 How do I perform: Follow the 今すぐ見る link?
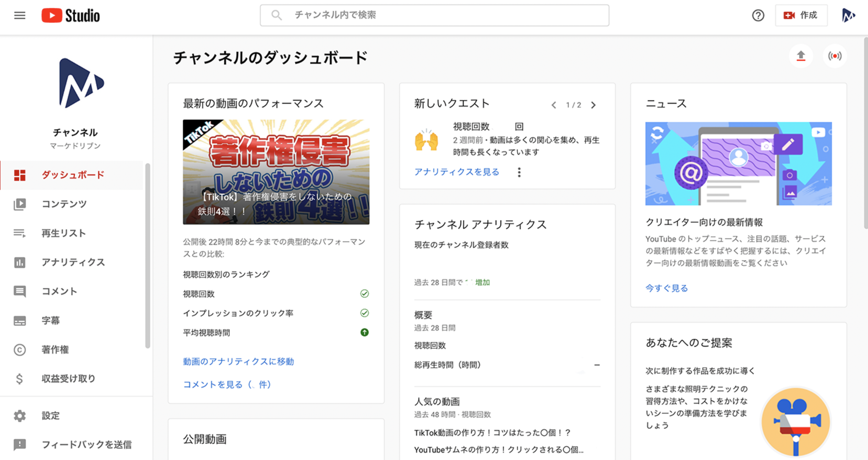[x=666, y=288]
